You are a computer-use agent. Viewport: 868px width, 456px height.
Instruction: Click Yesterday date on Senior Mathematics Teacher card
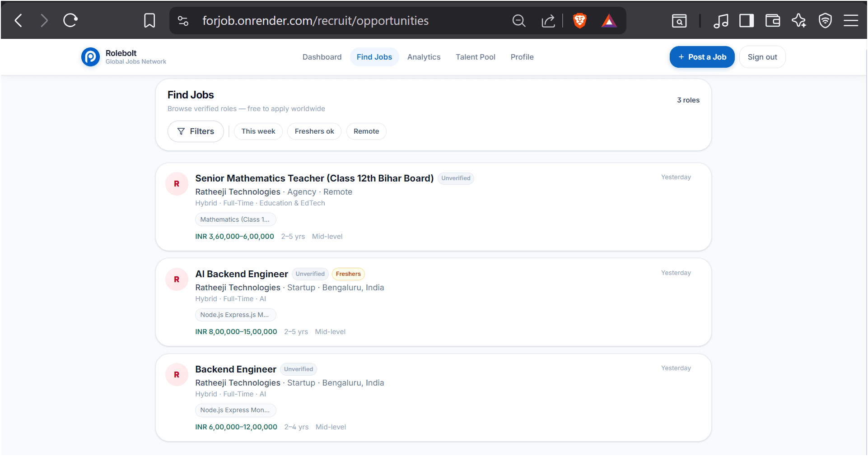point(676,177)
